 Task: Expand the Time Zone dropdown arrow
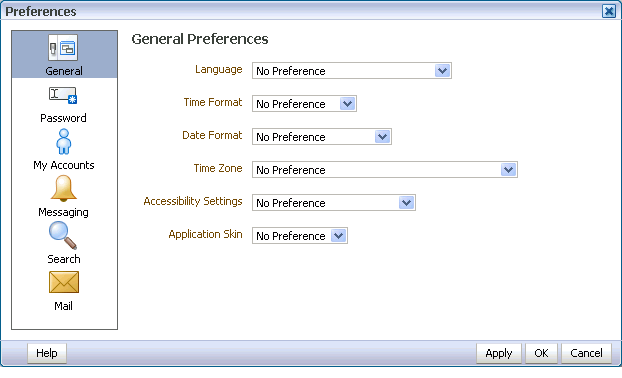coord(508,170)
